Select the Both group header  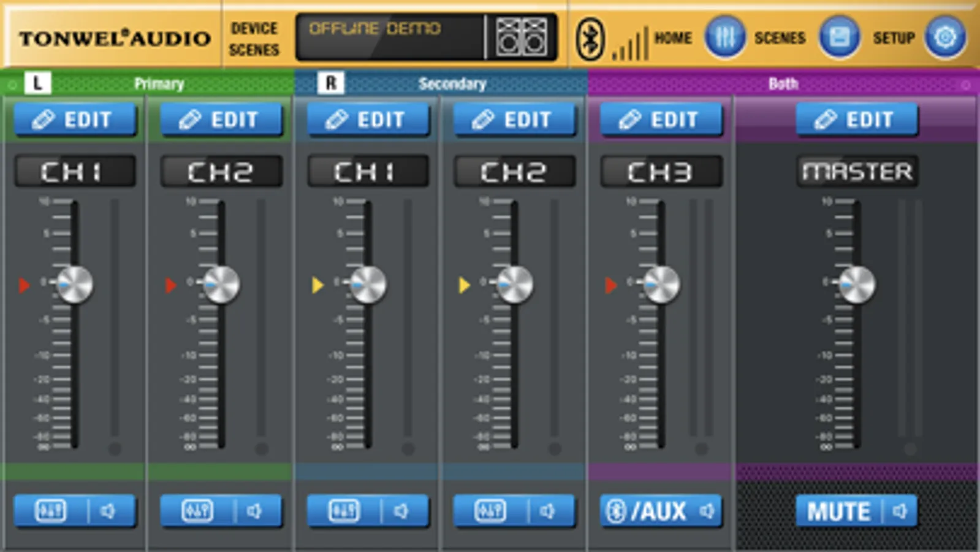click(x=783, y=83)
